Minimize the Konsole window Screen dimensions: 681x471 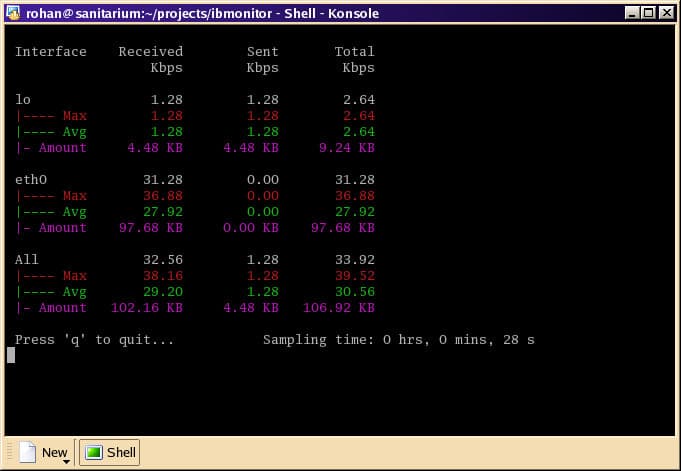(x=632, y=13)
